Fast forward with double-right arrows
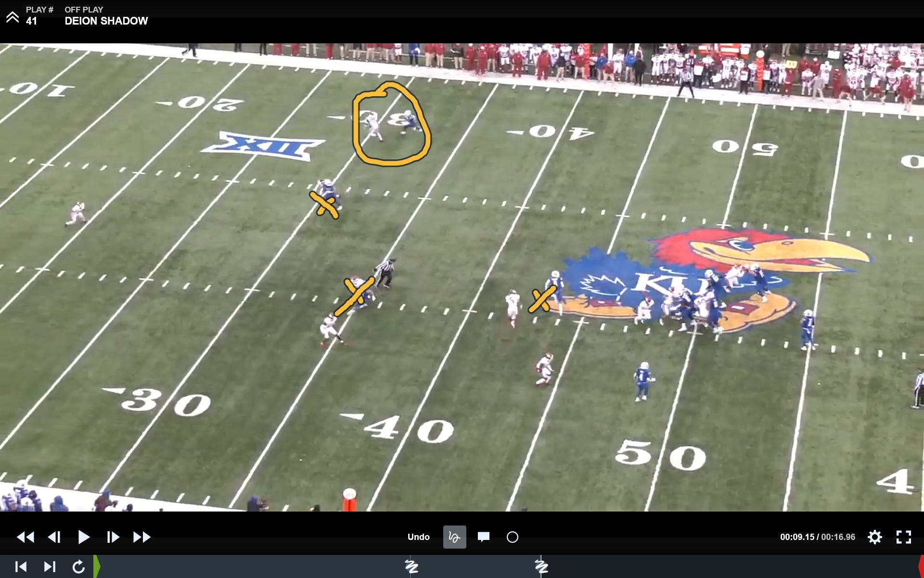The image size is (924, 578). tap(142, 537)
